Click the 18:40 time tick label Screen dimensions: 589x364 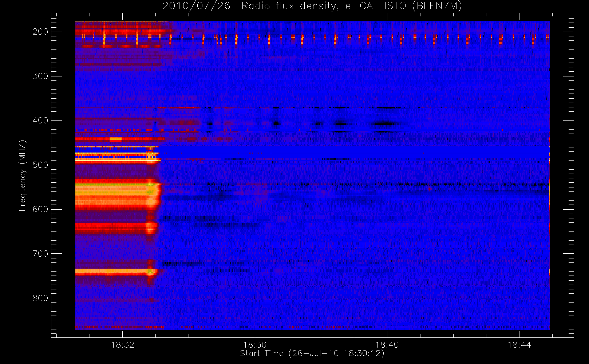click(387, 345)
